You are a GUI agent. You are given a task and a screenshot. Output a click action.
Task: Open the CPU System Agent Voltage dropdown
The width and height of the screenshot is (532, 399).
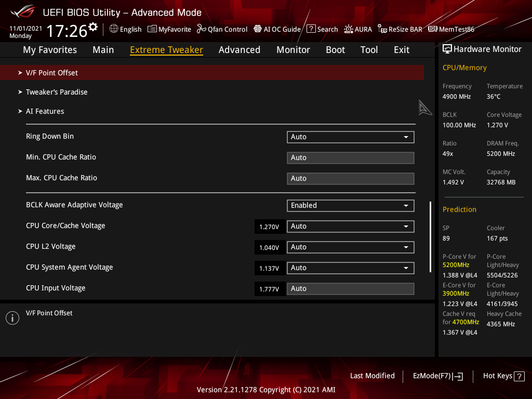click(x=351, y=268)
